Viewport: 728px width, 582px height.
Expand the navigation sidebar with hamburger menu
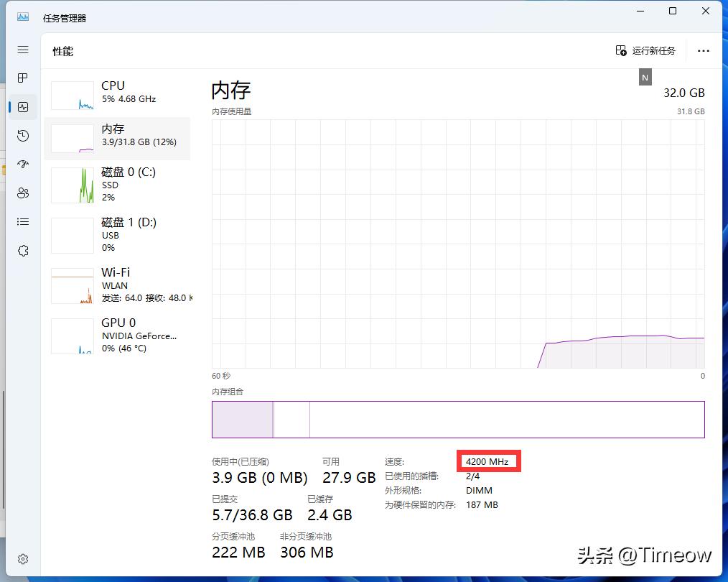(x=22, y=50)
